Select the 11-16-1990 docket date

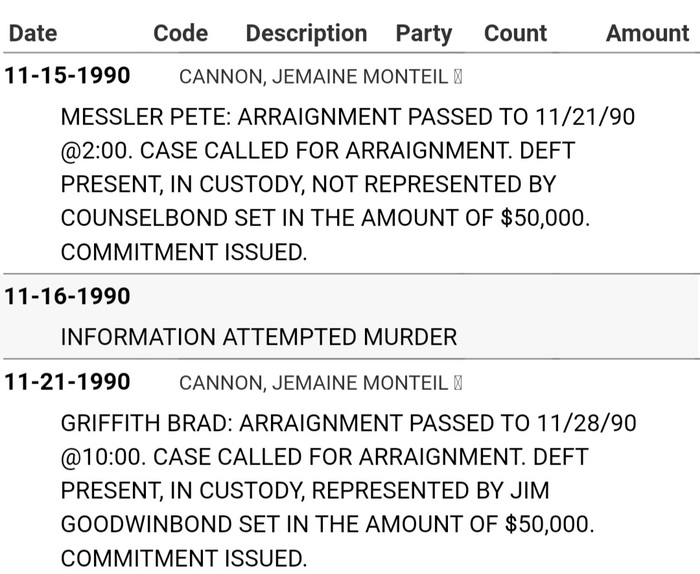pyautogui.click(x=67, y=297)
